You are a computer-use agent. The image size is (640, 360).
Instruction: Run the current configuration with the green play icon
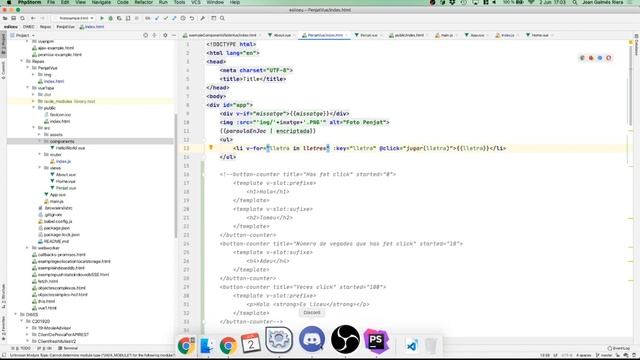102,18
